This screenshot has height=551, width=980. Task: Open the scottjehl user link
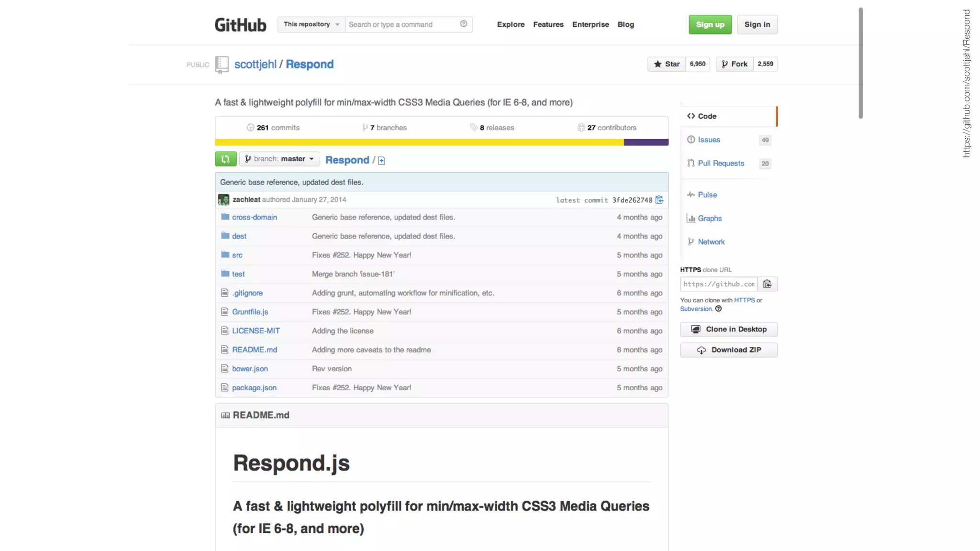click(x=256, y=64)
